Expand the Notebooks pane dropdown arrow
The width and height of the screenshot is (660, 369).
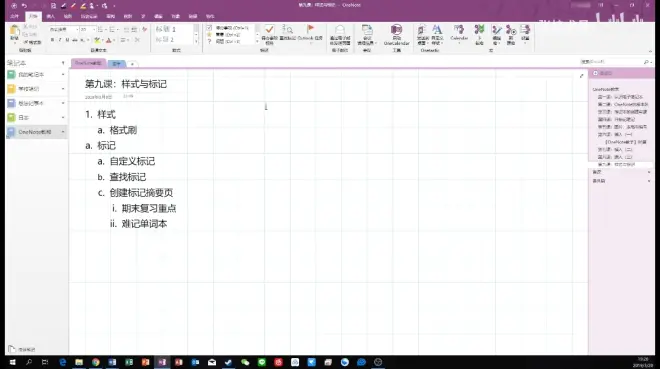(x=63, y=63)
